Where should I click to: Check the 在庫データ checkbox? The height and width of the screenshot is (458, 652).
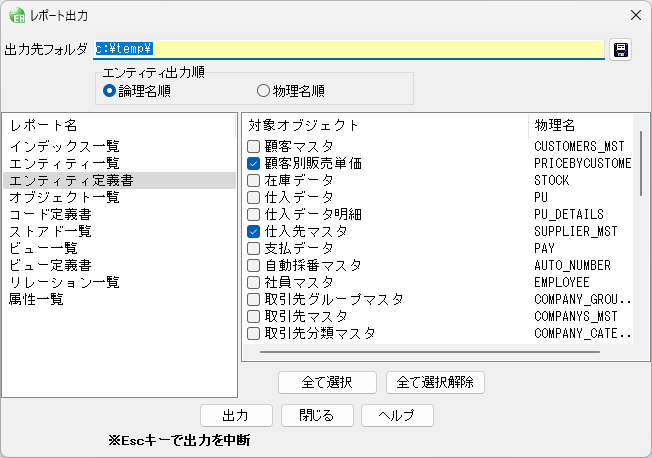tap(253, 181)
